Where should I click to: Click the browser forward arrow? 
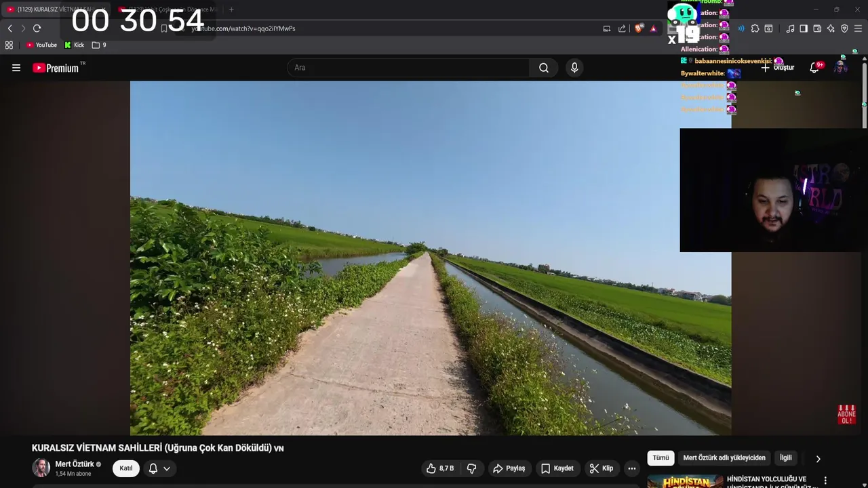click(x=23, y=28)
